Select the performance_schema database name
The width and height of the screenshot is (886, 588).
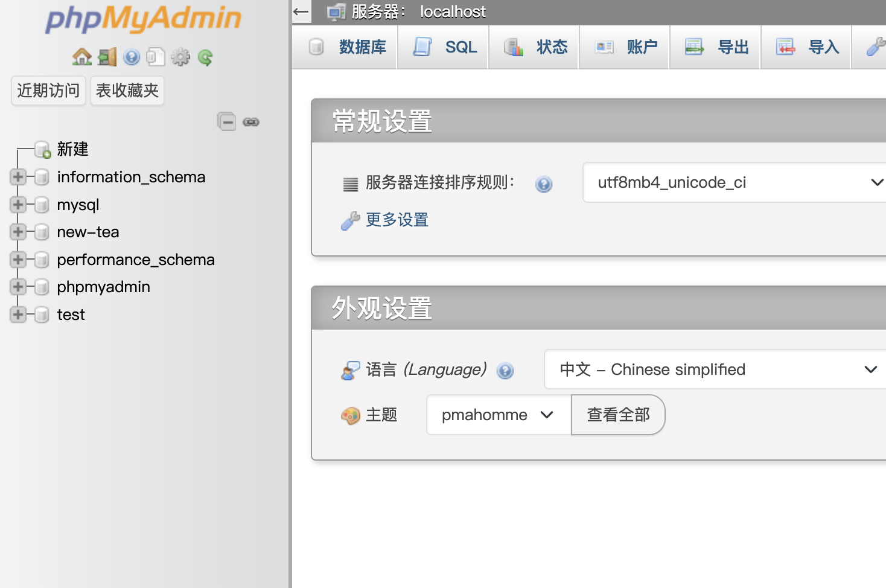(x=136, y=260)
